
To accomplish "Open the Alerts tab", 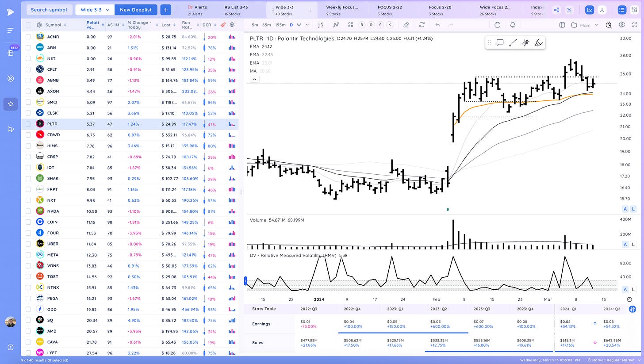I will click(197, 10).
